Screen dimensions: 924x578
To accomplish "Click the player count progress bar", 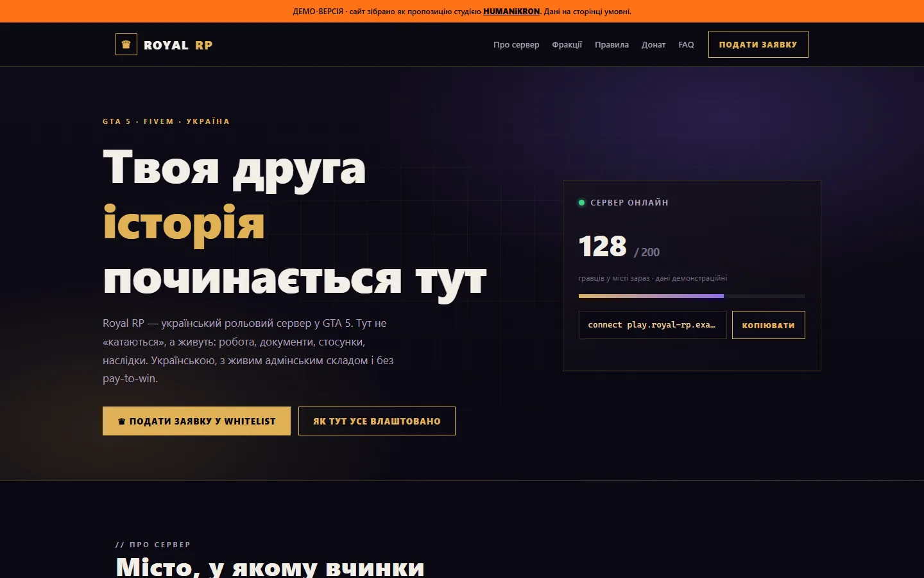I will point(692,296).
